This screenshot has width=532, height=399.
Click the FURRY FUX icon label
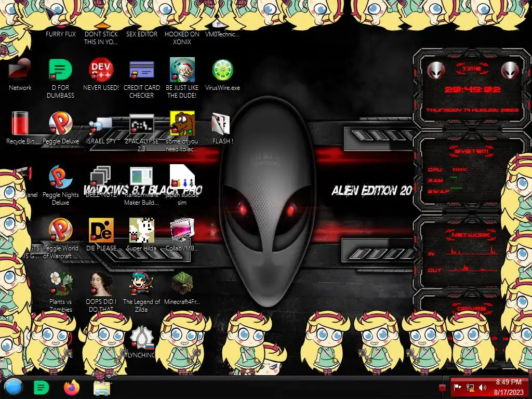point(61,34)
